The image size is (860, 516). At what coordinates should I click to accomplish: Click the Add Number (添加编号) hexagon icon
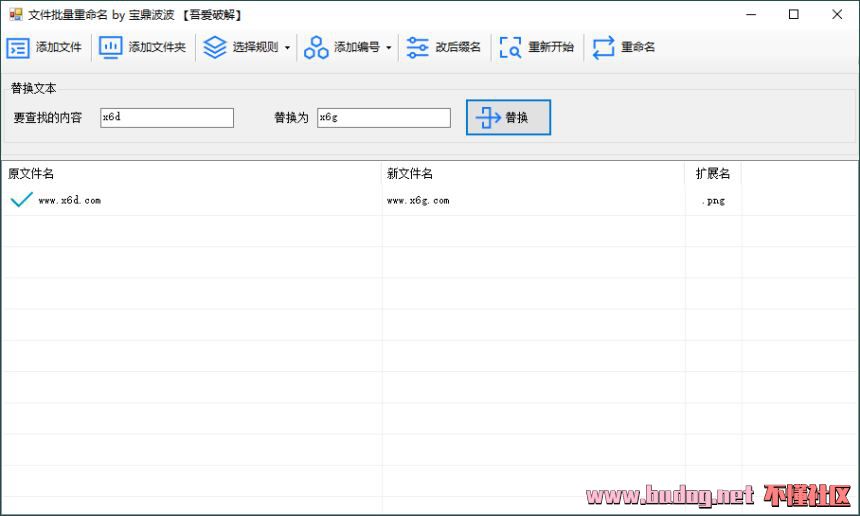pos(316,47)
